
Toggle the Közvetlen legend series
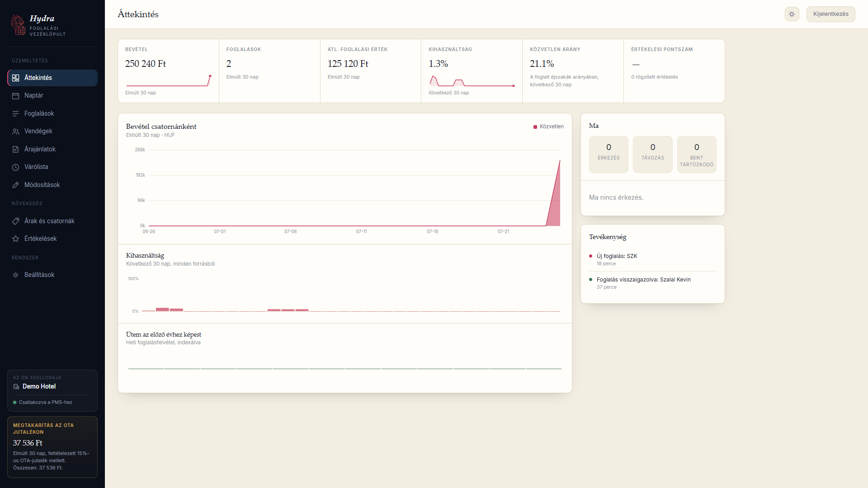click(548, 127)
